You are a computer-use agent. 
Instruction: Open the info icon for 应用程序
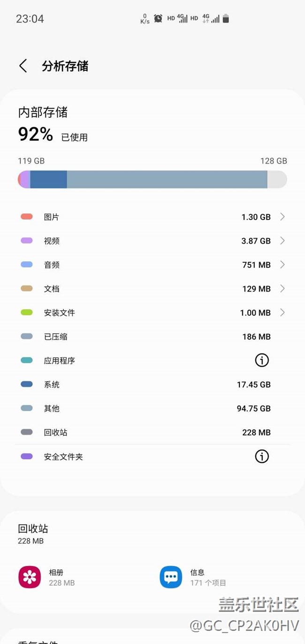coord(262,360)
